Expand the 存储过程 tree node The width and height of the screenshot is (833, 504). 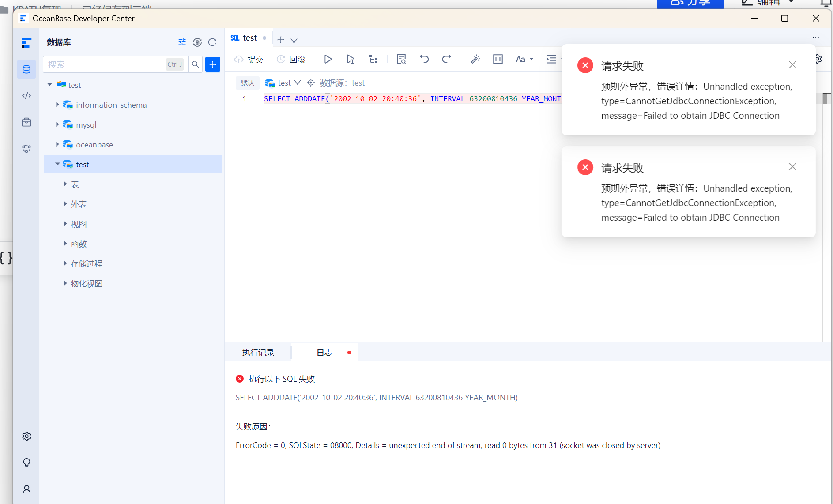[65, 263]
